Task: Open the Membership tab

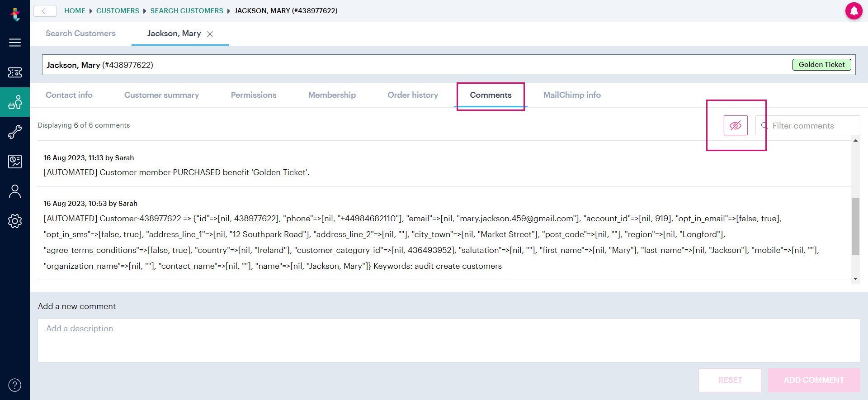Action: (332, 95)
